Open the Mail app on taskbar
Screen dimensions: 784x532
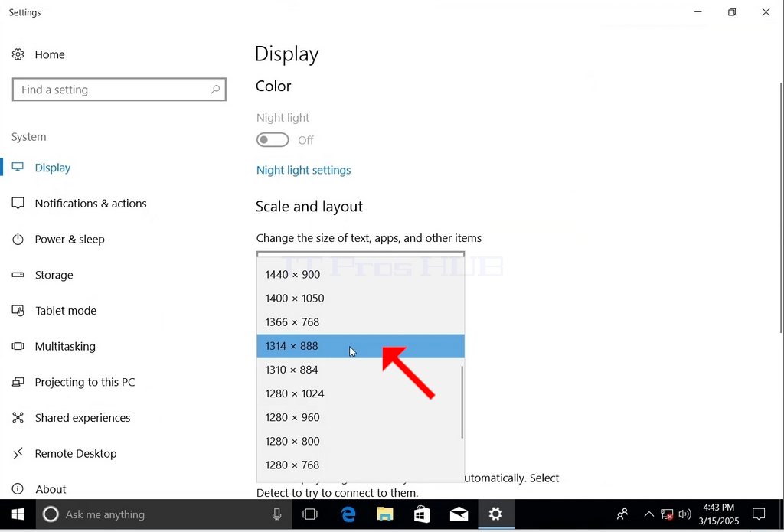[x=459, y=514]
